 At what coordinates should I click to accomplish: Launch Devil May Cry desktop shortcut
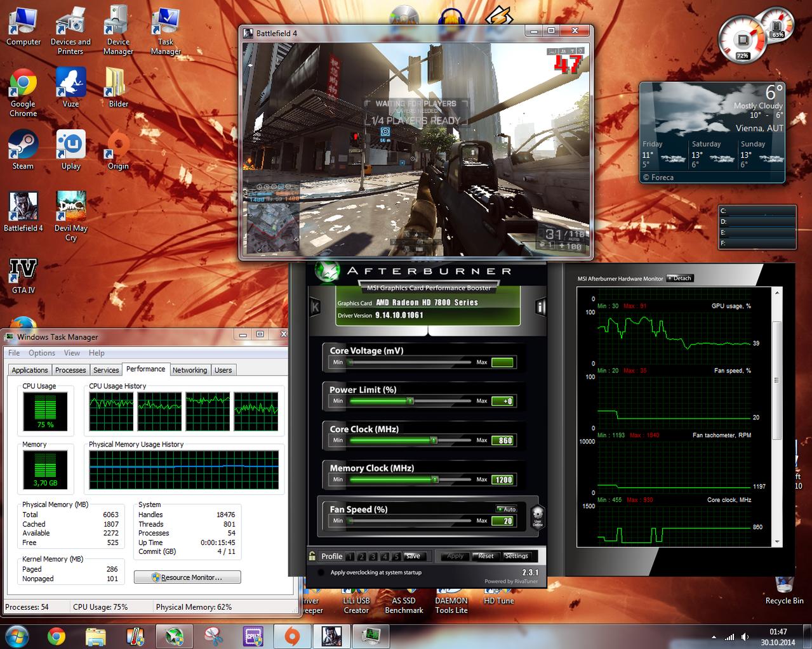[x=70, y=216]
